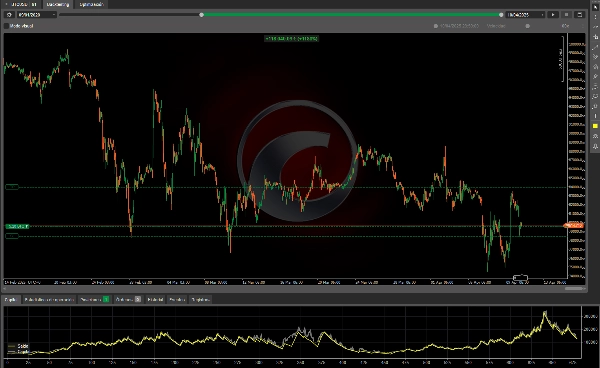The width and height of the screenshot is (600, 368).
Task: Open the Registros tab
Action: coord(201,300)
